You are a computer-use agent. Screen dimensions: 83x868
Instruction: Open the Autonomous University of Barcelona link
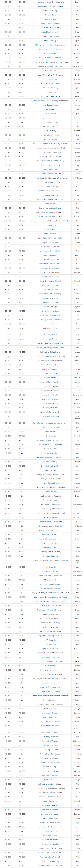coord(50,2)
